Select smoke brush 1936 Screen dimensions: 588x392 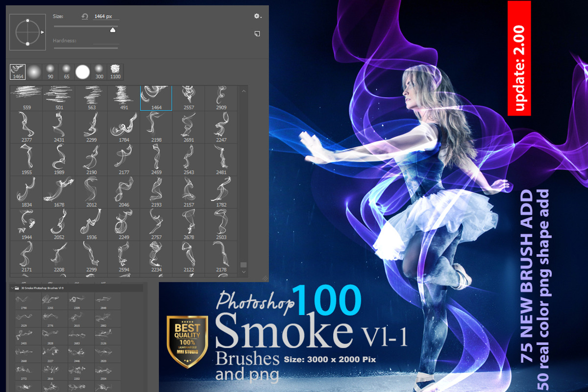click(x=91, y=224)
